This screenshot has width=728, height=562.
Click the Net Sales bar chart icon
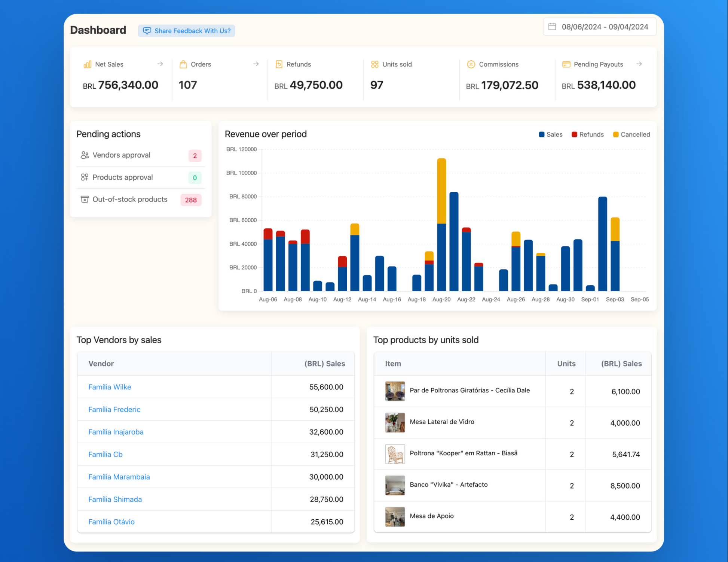pyautogui.click(x=87, y=64)
